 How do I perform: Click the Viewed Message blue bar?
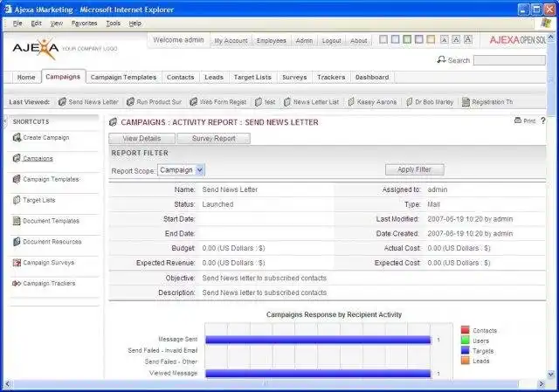pos(318,373)
